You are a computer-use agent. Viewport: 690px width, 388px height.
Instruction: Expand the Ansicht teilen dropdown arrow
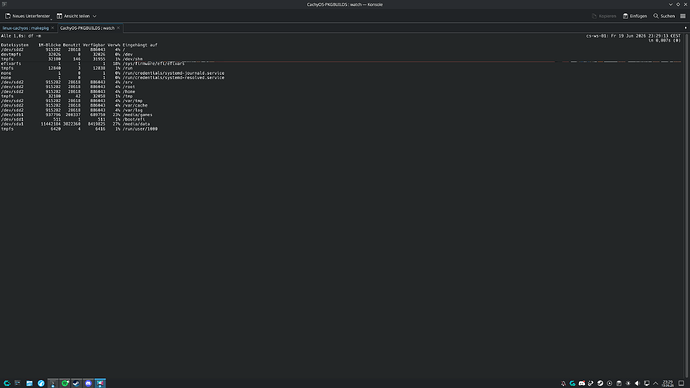pyautogui.click(x=95, y=16)
